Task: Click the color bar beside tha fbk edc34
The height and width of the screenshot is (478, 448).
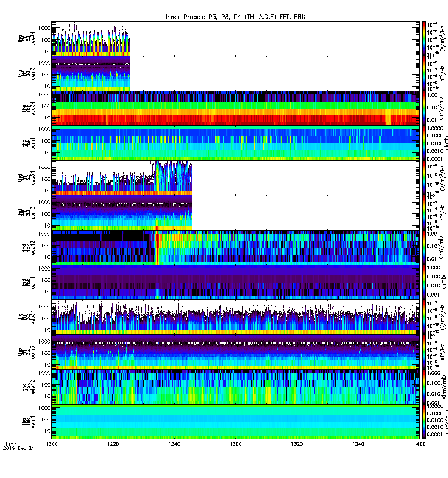Action: pos(424,108)
